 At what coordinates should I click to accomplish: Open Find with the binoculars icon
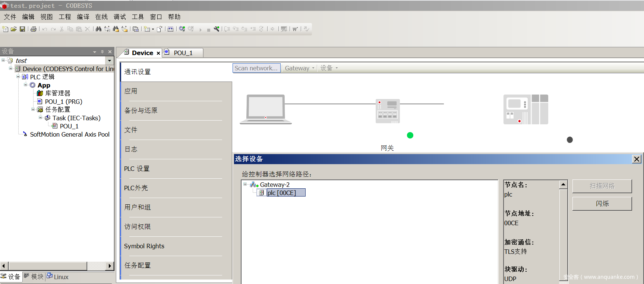coord(98,29)
